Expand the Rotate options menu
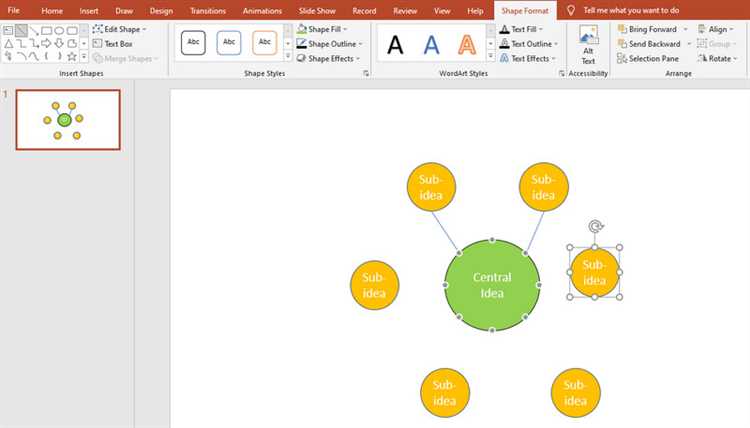 click(720, 59)
